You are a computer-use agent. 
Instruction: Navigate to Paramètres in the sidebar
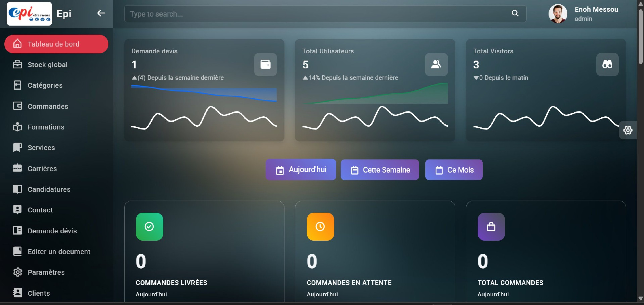(x=46, y=272)
